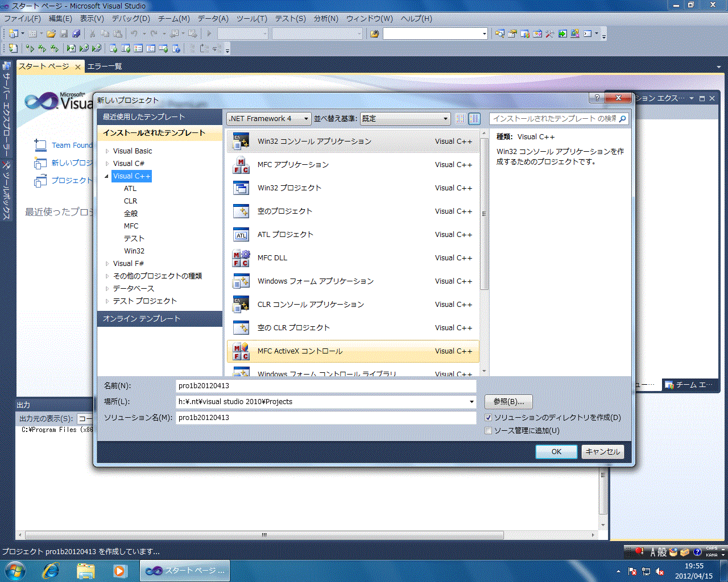This screenshot has height=582, width=728.
Task: Click the template search field
Action: pos(553,119)
